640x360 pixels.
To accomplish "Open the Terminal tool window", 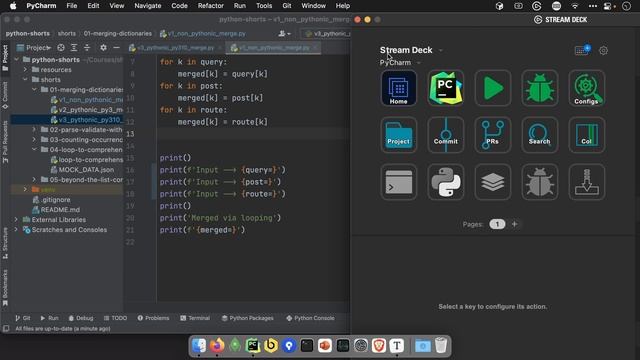I will (195, 318).
